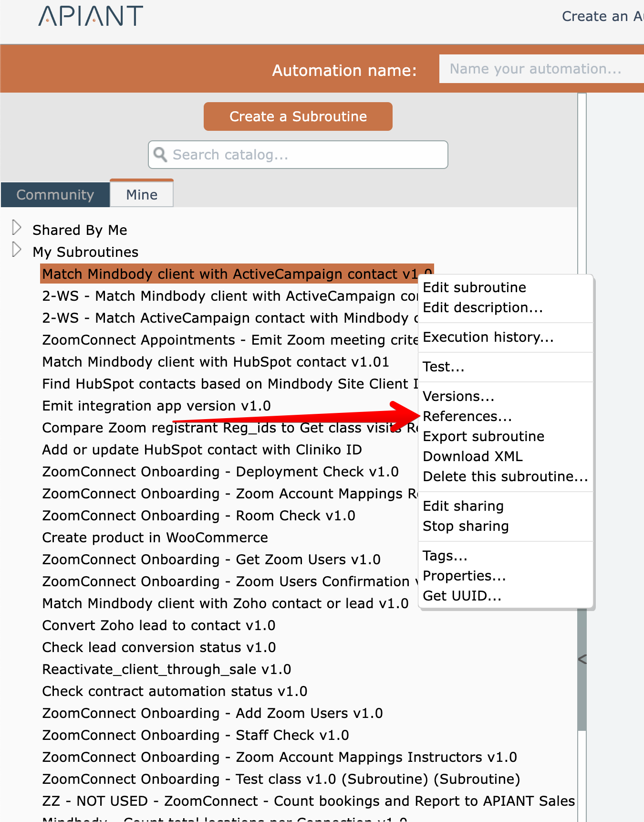Expand the My Subroutines folder

click(17, 250)
